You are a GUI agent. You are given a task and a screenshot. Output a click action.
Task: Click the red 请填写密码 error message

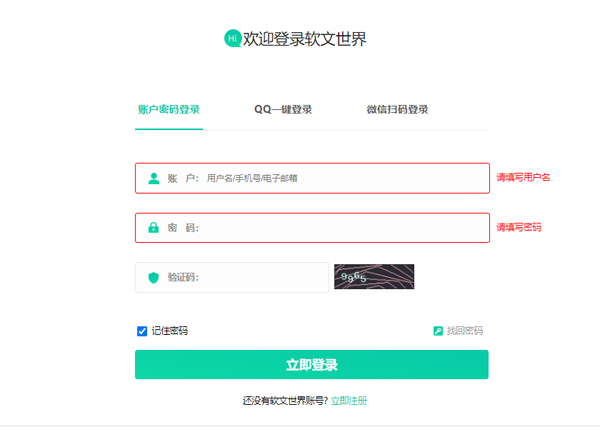pyautogui.click(x=519, y=228)
